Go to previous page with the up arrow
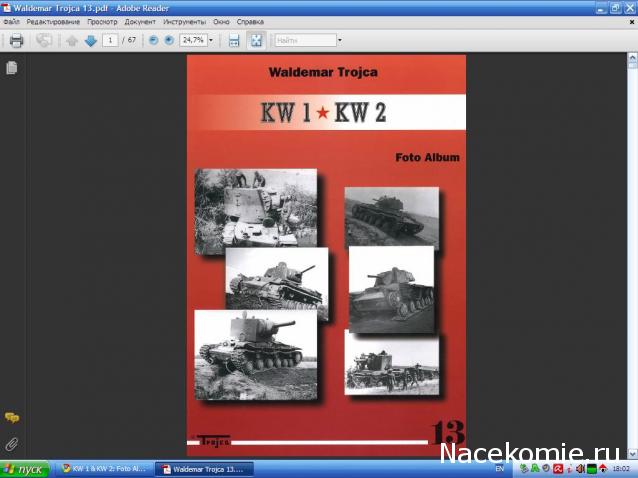 tap(72, 41)
